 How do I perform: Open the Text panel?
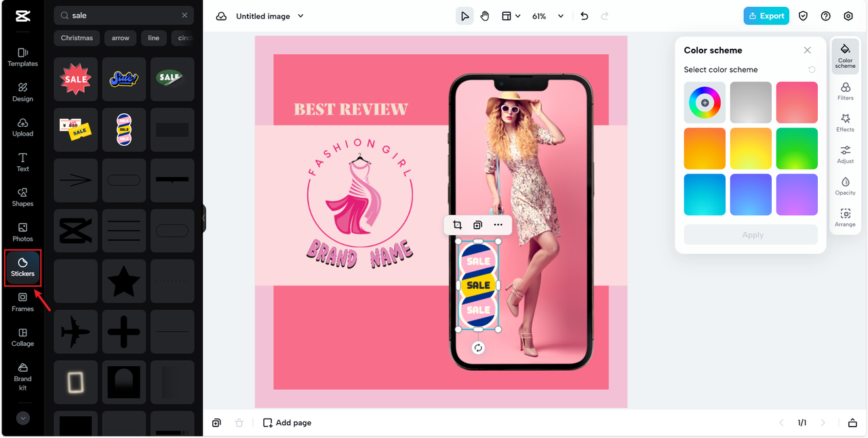(22, 162)
